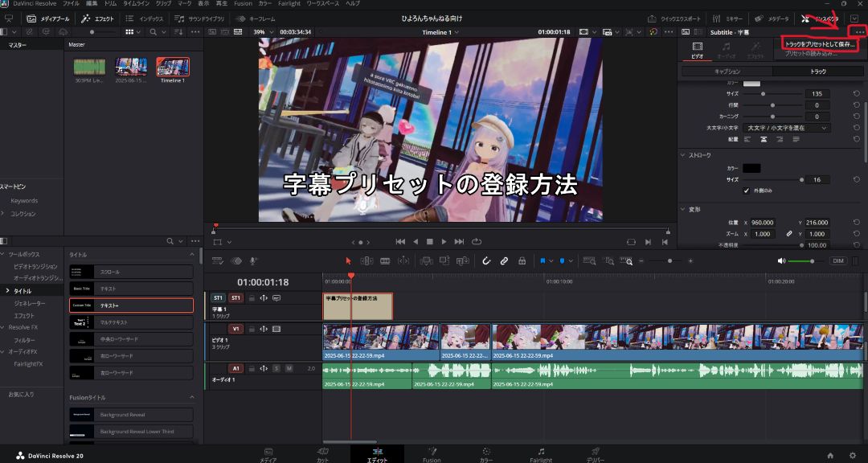Click the chain link selection icon
The width and height of the screenshot is (868, 463).
click(504, 260)
